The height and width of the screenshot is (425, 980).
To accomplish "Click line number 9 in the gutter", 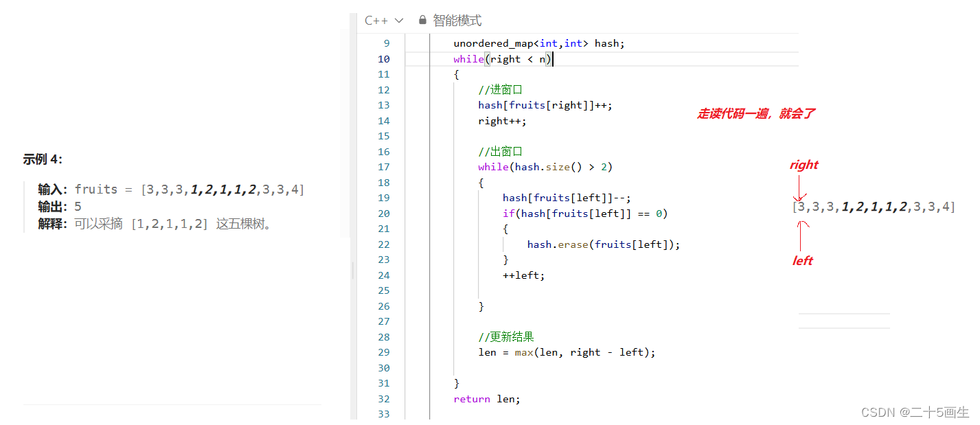I will pos(387,43).
